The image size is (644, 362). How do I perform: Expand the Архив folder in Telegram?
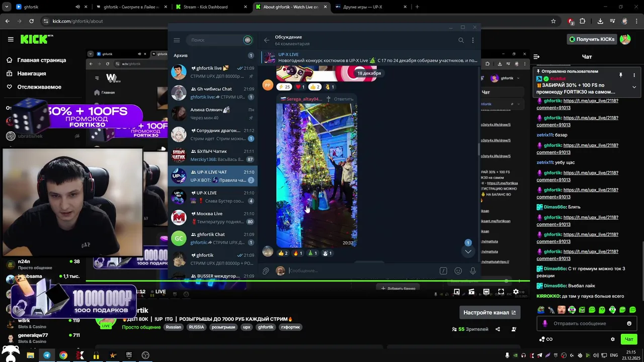click(213, 55)
